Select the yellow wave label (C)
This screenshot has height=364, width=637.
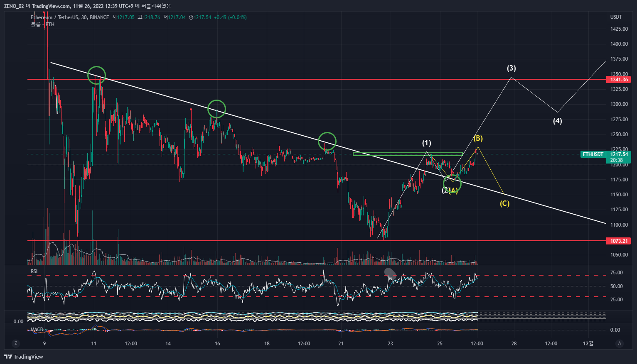tap(504, 203)
